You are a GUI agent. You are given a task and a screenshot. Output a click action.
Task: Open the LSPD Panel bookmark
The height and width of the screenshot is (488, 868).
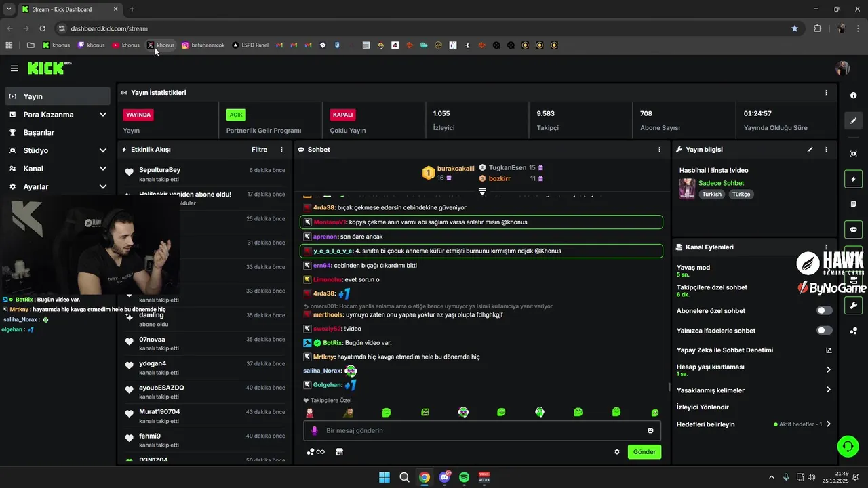click(x=250, y=45)
